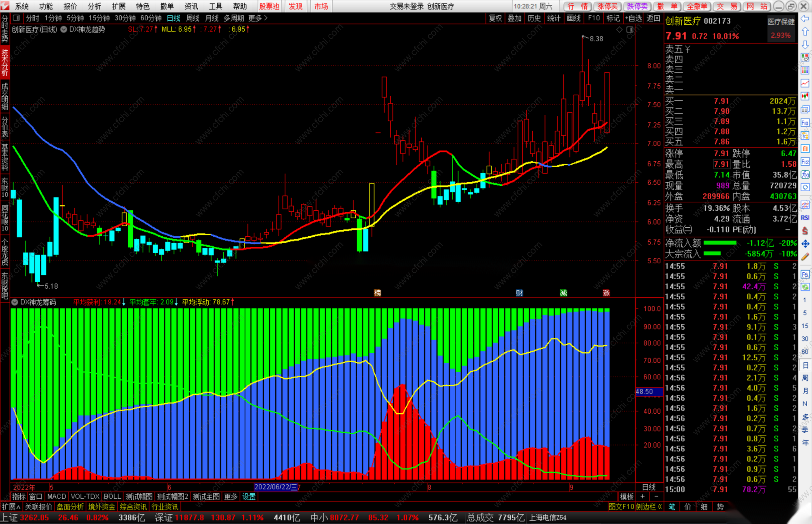Click the RSI indicator icon in right sidebar

pos(805,218)
